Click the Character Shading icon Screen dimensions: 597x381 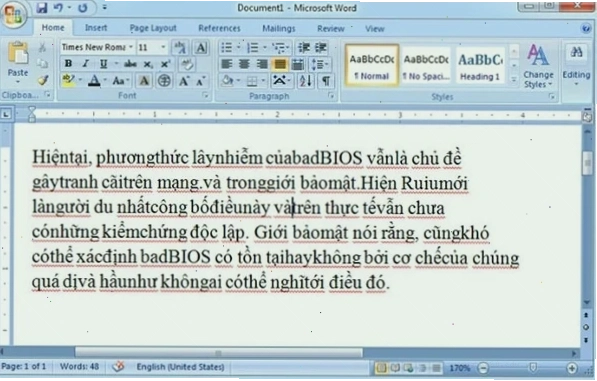click(x=144, y=81)
